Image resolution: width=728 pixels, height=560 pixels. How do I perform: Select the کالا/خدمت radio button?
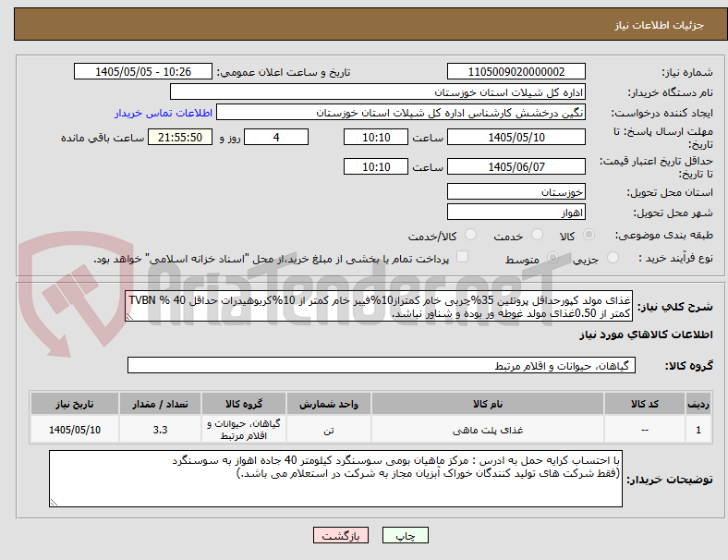470,235
